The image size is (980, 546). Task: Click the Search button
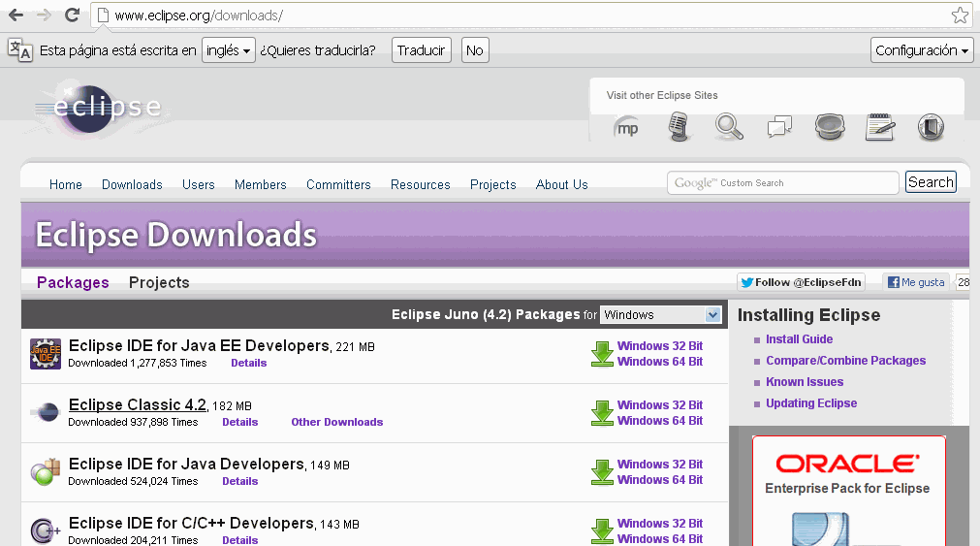931,182
